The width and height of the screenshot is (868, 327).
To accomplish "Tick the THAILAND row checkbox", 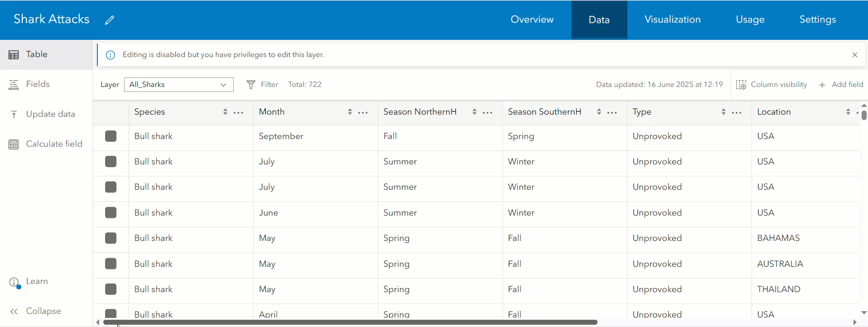I will [x=111, y=289].
